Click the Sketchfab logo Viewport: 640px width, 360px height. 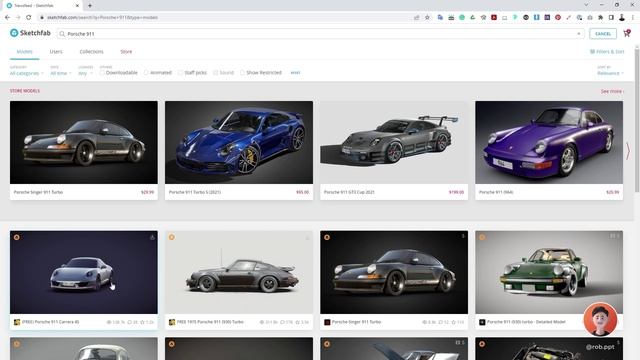(30, 33)
